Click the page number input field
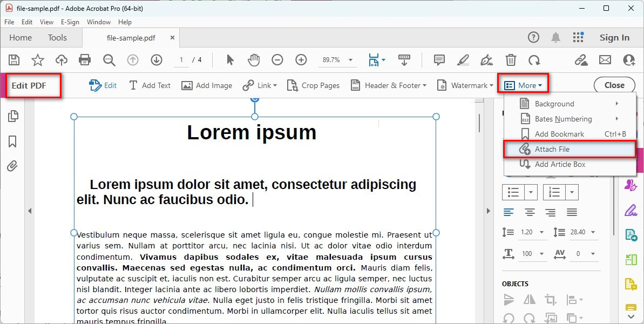This screenshot has height=324, width=644. coord(182,60)
